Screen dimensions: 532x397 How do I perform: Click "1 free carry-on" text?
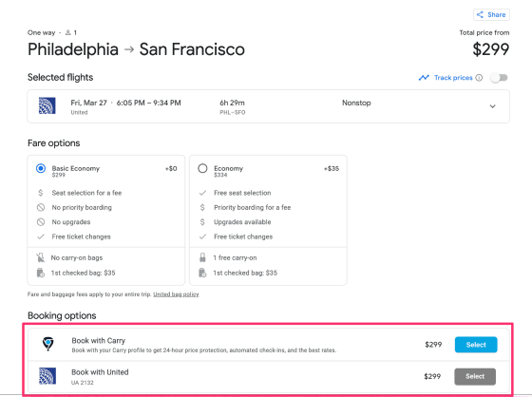click(x=235, y=257)
